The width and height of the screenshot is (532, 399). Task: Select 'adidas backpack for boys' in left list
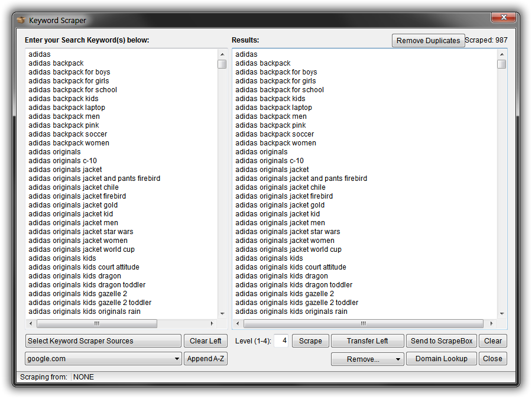[69, 72]
